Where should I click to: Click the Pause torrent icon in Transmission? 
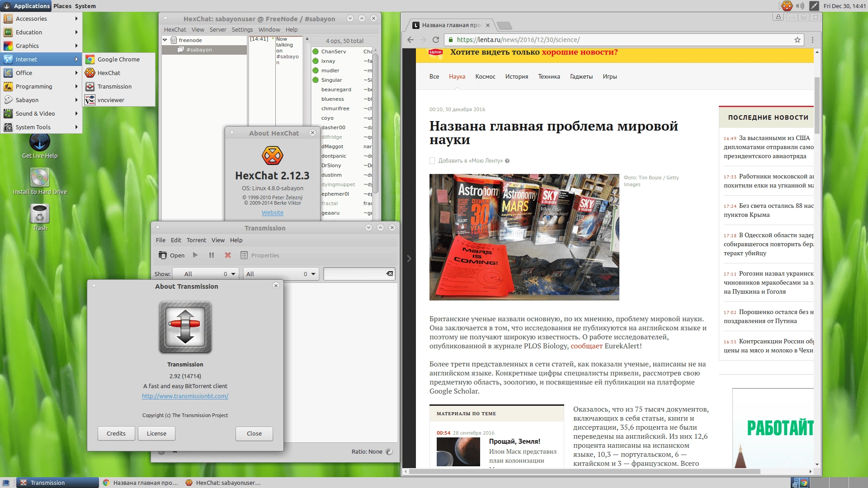tap(212, 255)
